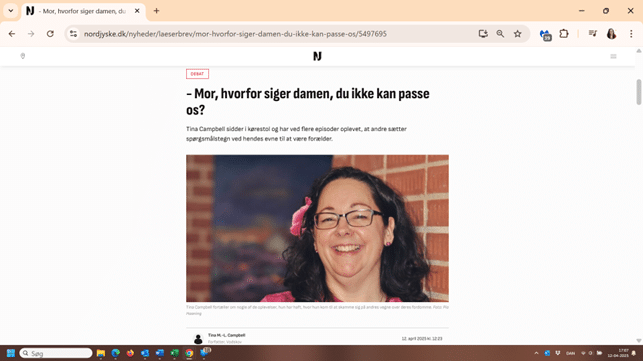The height and width of the screenshot is (361, 643).
Task: Reload the nordjyske.dk page
Action: (x=50, y=34)
